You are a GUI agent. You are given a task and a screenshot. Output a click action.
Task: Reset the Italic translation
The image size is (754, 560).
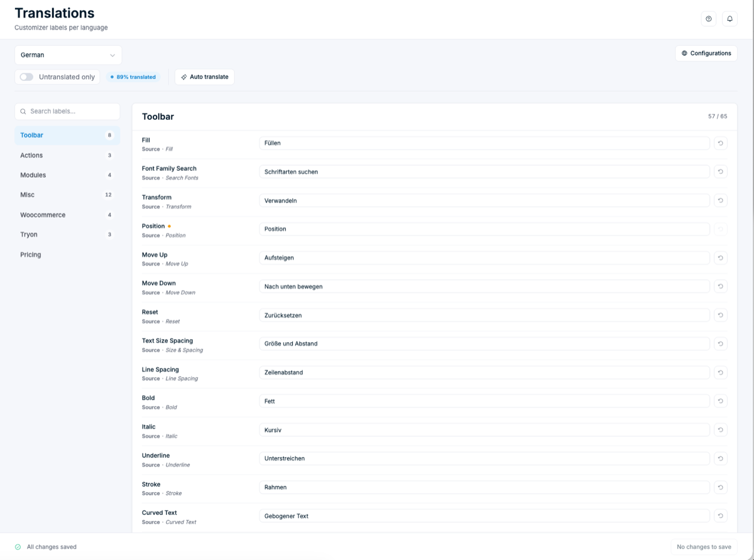721,430
